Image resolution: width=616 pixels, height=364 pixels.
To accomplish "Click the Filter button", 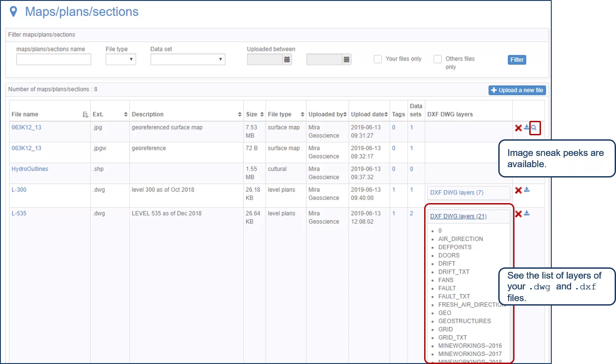I will 517,60.
